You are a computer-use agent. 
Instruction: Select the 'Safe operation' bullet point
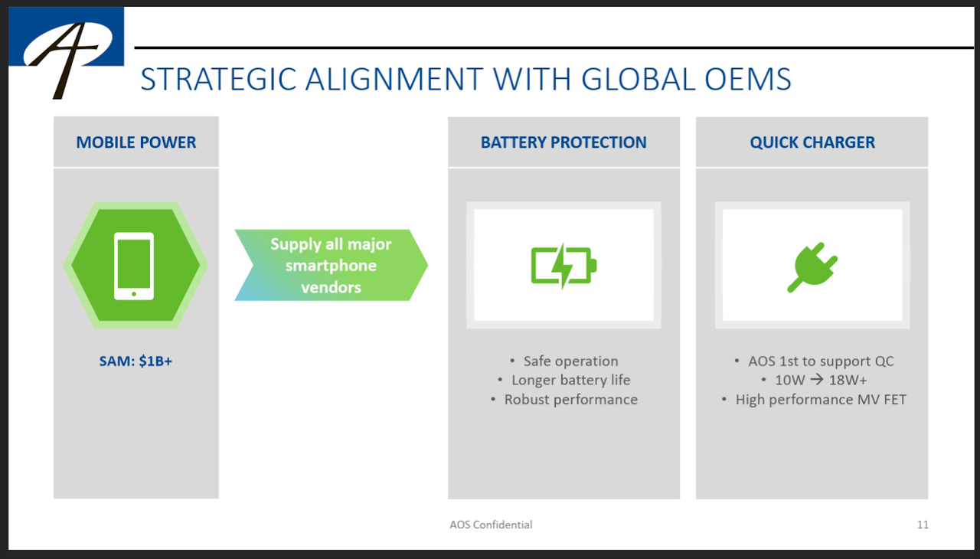point(571,360)
